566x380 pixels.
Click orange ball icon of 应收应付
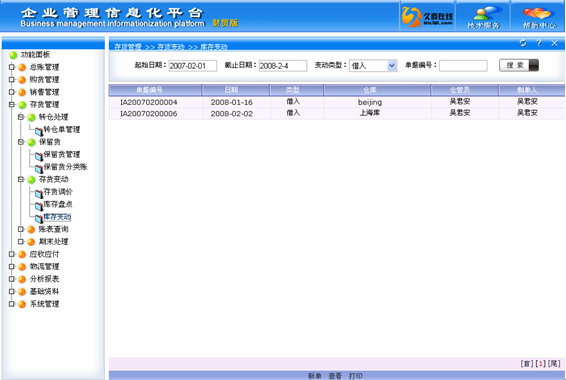tap(22, 254)
